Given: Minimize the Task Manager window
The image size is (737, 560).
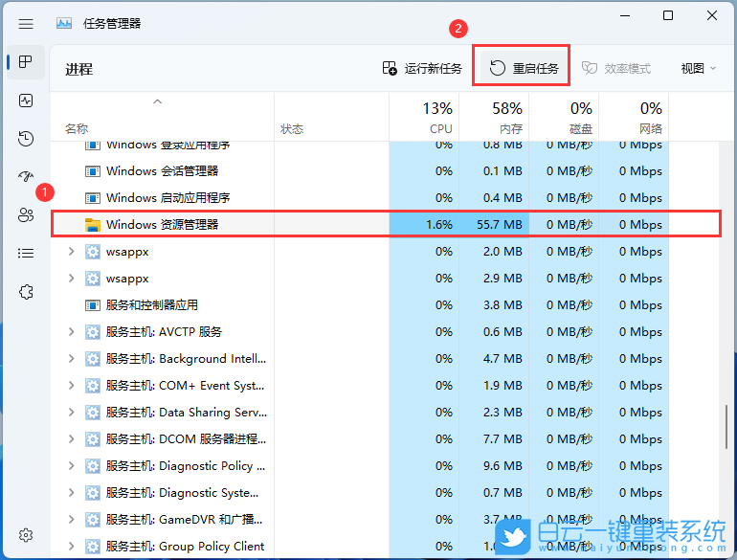Looking at the screenshot, I should (625, 15).
